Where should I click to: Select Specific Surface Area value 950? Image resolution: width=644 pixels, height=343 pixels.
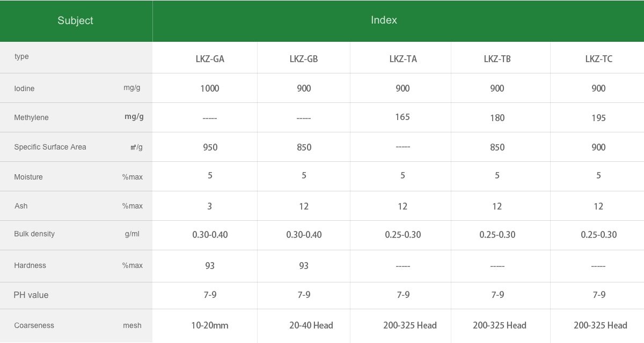[x=210, y=147]
